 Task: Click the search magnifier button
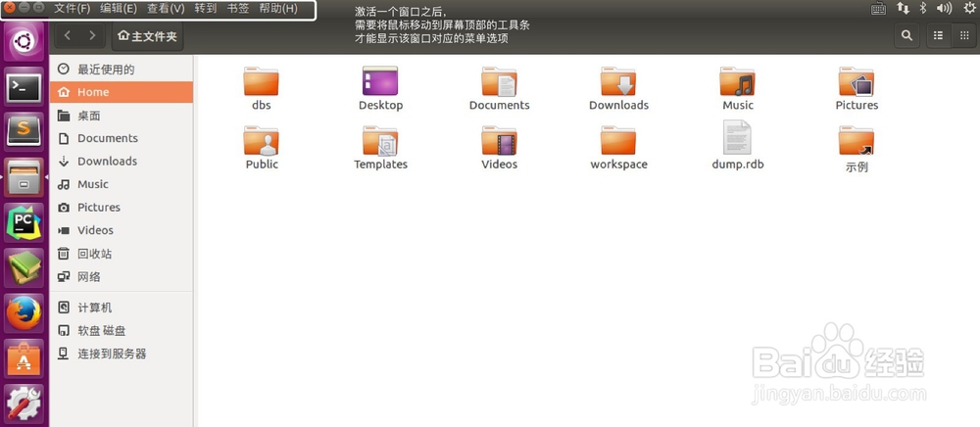click(x=906, y=36)
